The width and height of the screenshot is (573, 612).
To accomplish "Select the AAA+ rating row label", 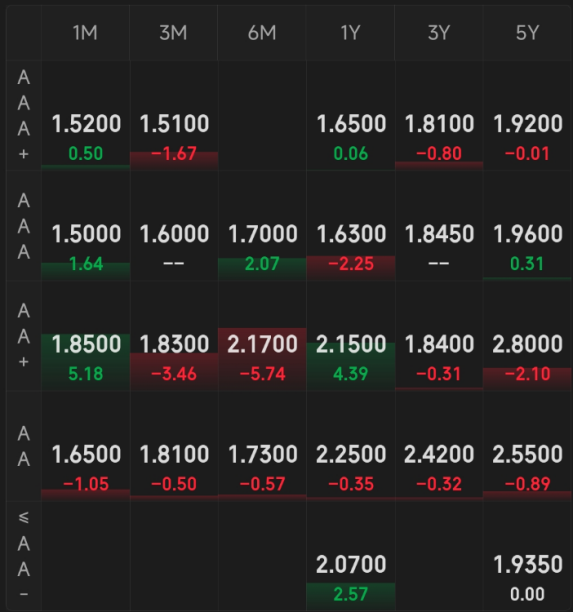I will click(x=24, y=116).
